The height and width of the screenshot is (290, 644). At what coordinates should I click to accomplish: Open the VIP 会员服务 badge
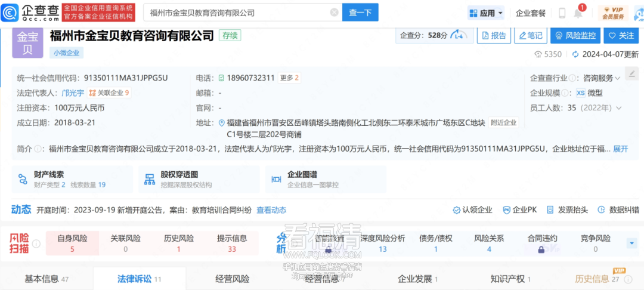point(612,13)
